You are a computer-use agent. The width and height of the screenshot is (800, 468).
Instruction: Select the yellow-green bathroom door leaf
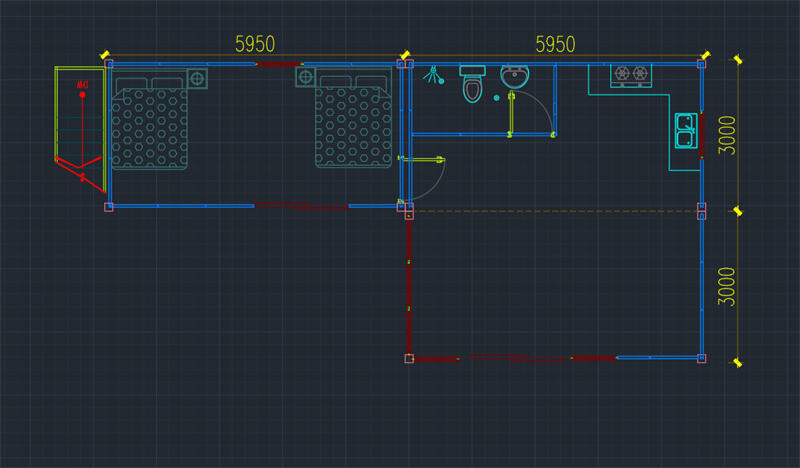[511, 114]
